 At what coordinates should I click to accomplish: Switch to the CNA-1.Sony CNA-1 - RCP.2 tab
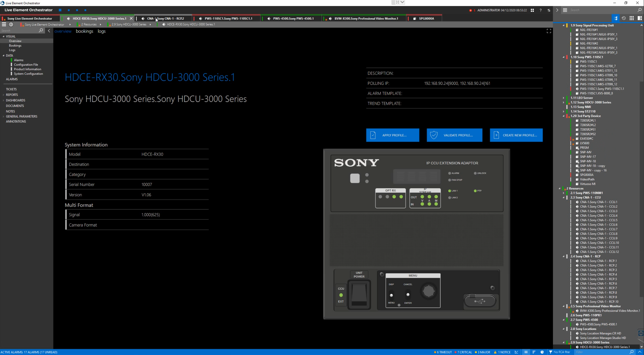tap(163, 18)
